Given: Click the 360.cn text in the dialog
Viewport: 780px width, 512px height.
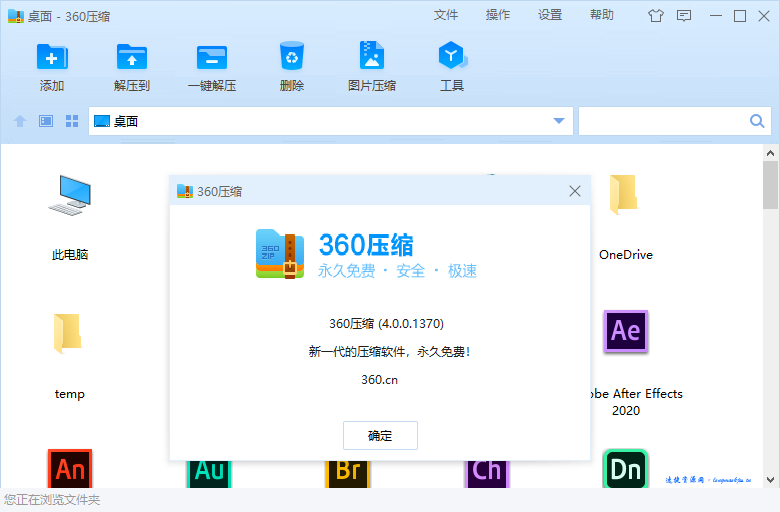Looking at the screenshot, I should 380,380.
